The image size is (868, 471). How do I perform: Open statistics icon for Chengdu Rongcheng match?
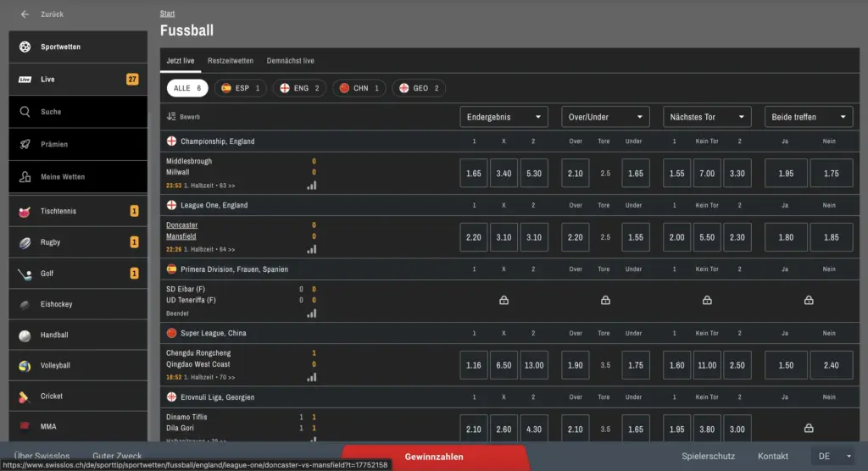tap(312, 378)
